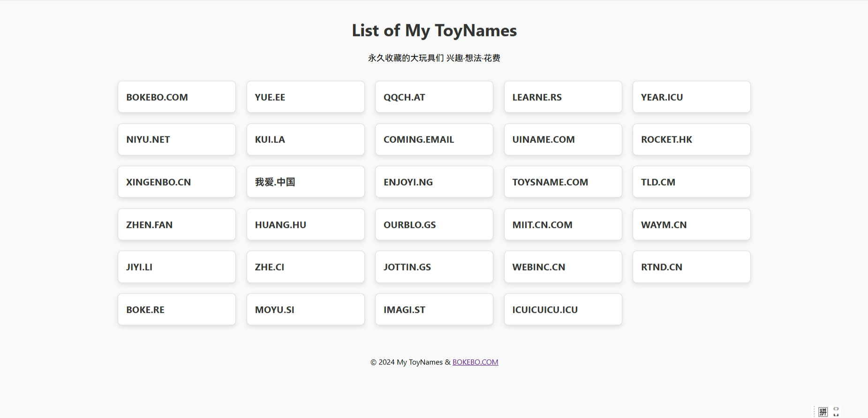
Task: Open the BOKEBO.COM footer link
Action: click(x=475, y=362)
